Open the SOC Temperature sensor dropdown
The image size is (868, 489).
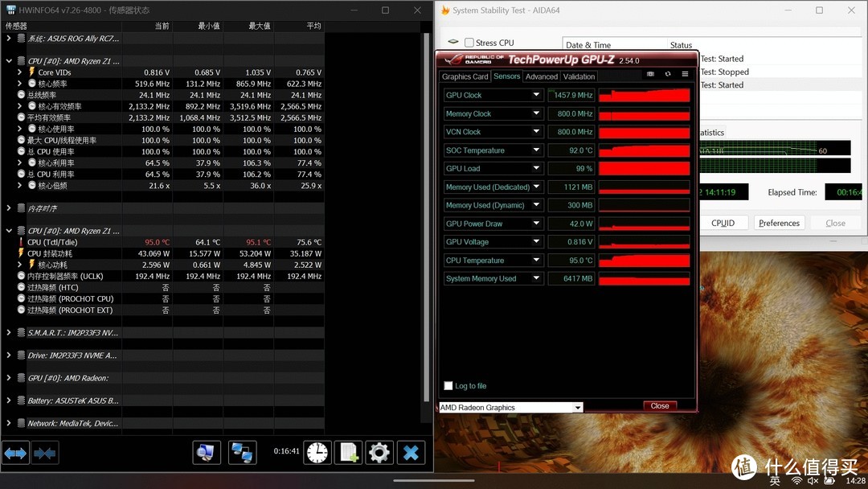[x=536, y=150]
